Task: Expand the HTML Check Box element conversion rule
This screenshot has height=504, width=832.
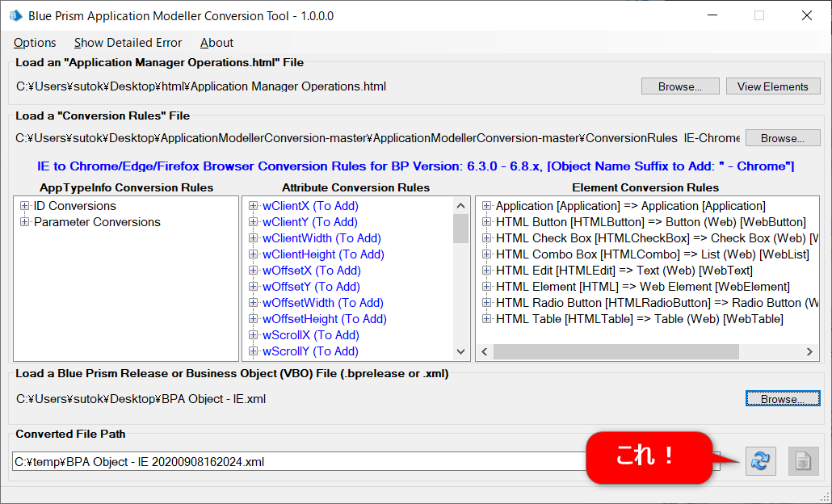Action: (x=486, y=238)
